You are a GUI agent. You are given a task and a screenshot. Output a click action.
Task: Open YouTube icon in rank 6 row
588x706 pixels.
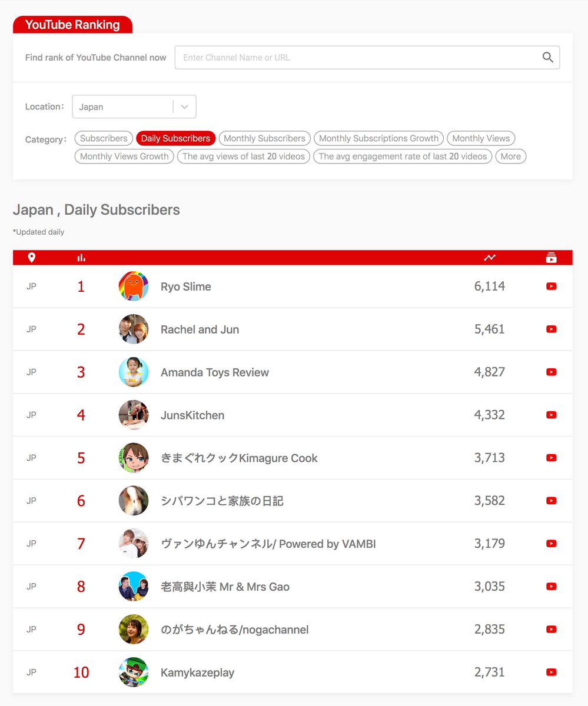coord(551,501)
